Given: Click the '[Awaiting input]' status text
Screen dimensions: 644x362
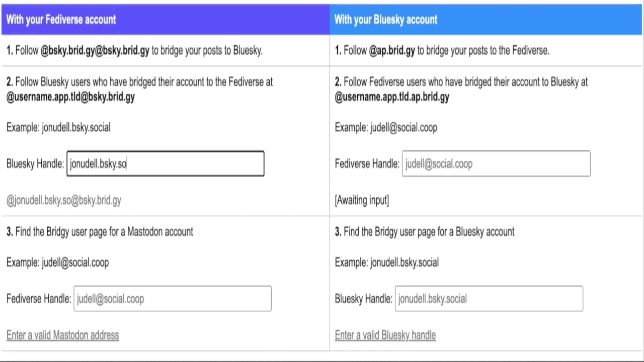Looking at the screenshot, I should 362,200.
